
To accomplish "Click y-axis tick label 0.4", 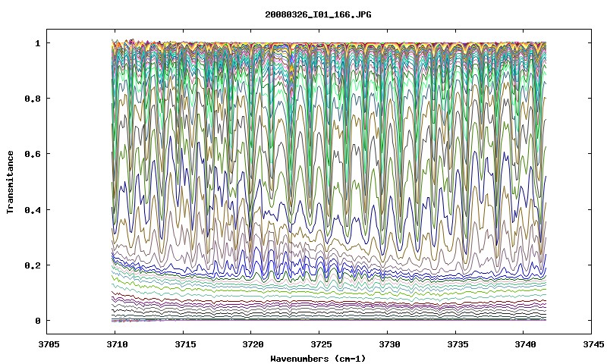I will tap(33, 209).
